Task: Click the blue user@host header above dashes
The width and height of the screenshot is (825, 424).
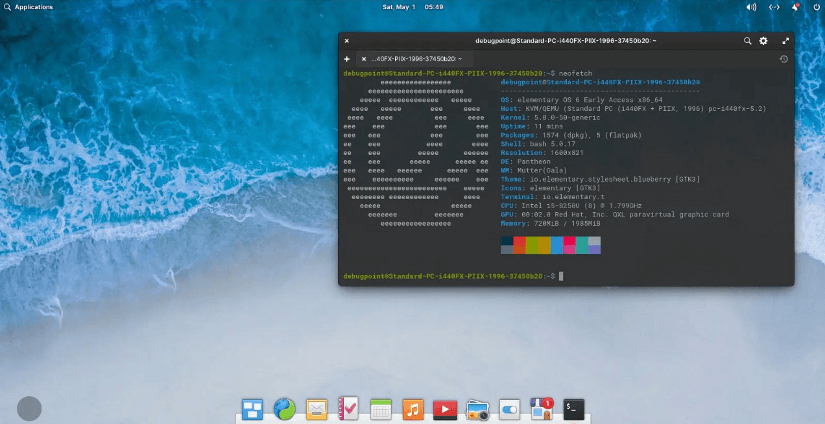Action: point(600,82)
